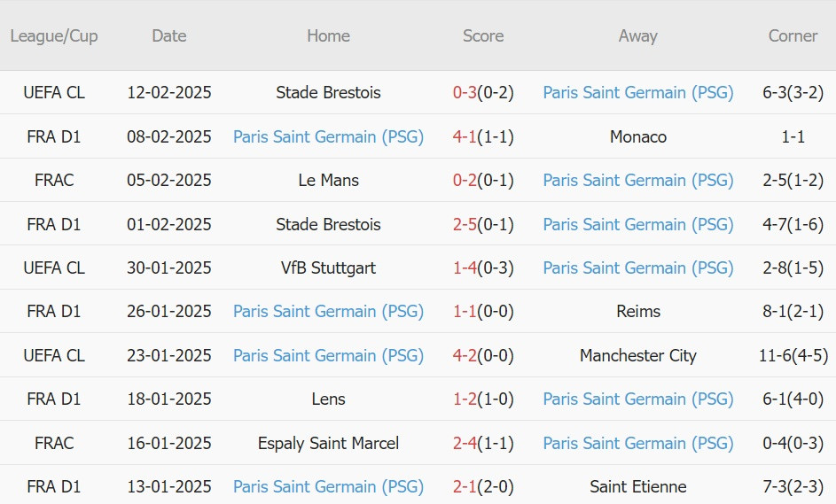Screen dimensions: 836x504
Task: Open PSG away link in Lens match
Action: [637, 399]
